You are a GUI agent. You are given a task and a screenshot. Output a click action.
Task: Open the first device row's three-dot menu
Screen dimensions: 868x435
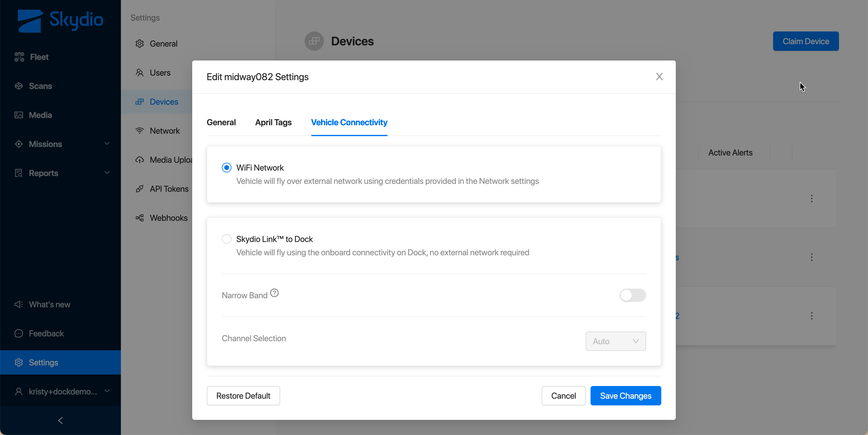click(812, 198)
